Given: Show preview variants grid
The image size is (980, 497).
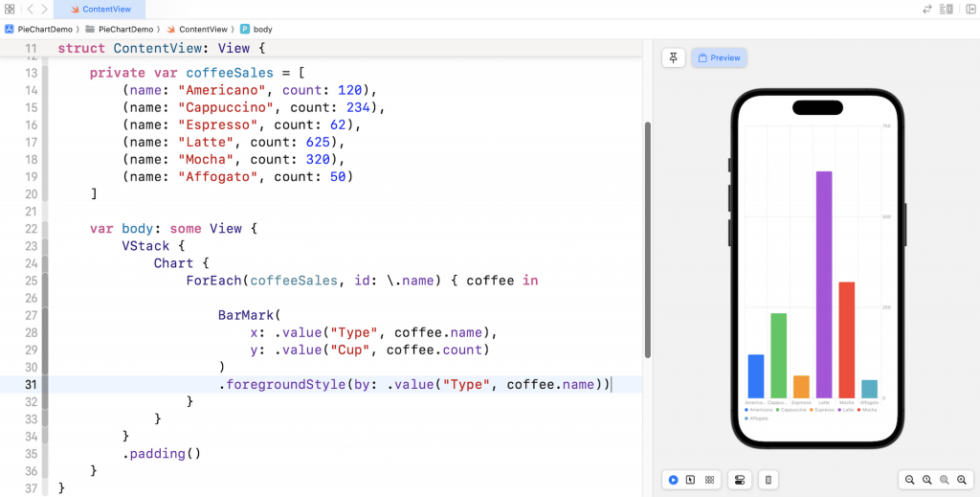Looking at the screenshot, I should 709,479.
